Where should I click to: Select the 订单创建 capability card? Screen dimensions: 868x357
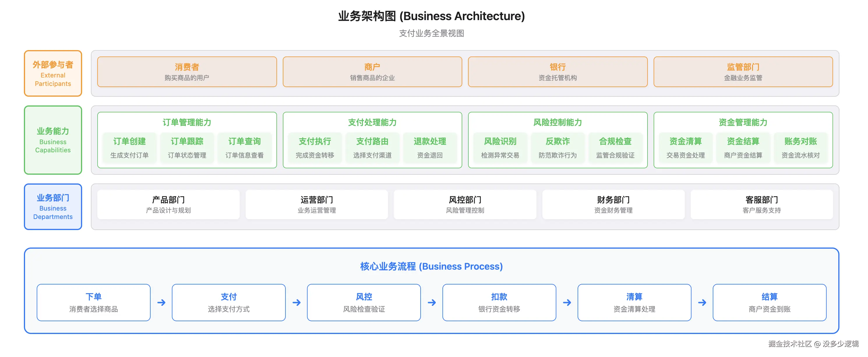click(x=129, y=148)
